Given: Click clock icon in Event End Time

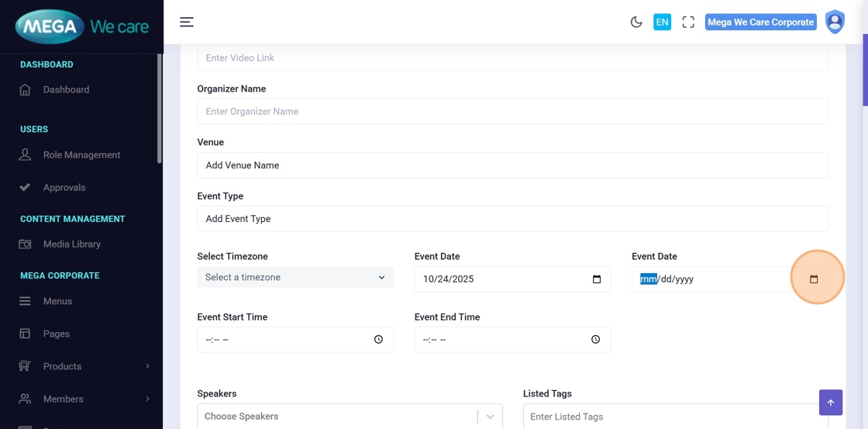Looking at the screenshot, I should tap(595, 340).
